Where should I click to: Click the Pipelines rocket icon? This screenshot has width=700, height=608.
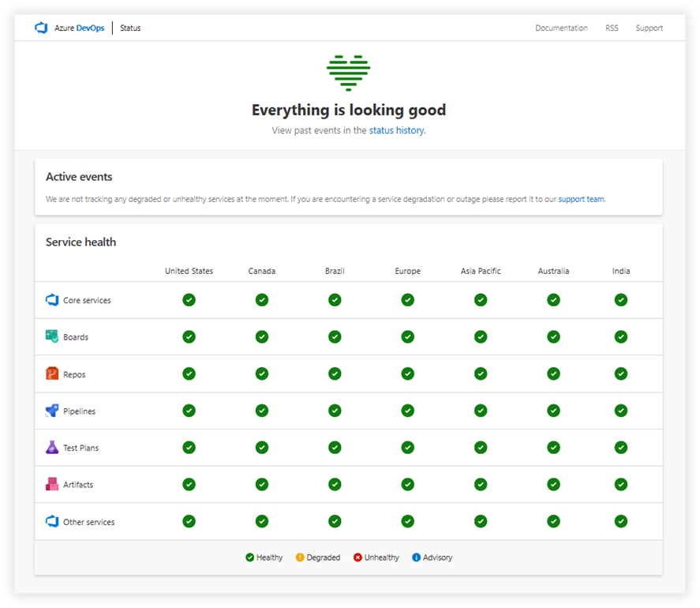point(51,411)
